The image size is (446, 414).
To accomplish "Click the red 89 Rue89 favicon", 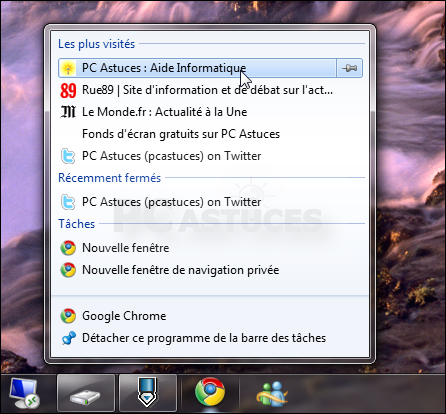I will point(68,90).
